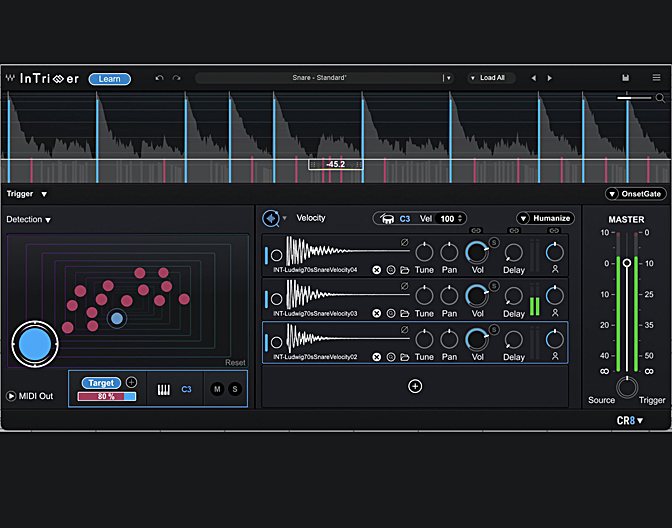This screenshot has width=672, height=528.
Task: Toggle the Delay link icon
Action: tap(514, 231)
